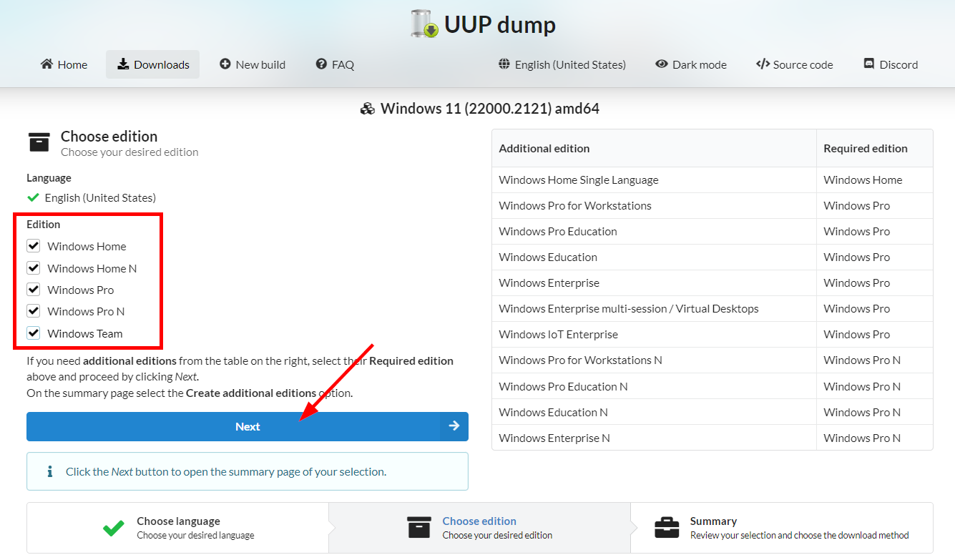Uncheck the Windows Team checkbox
The height and width of the screenshot is (560, 955).
coord(34,333)
